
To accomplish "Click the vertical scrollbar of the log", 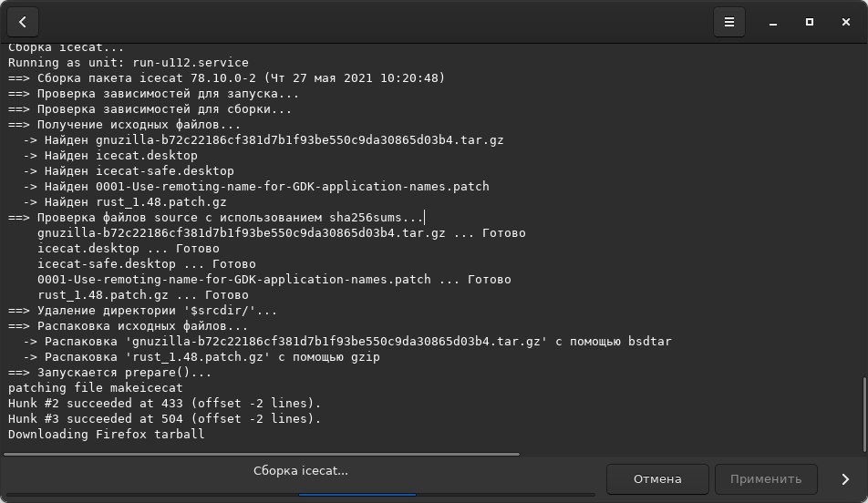I will pyautogui.click(x=864, y=415).
